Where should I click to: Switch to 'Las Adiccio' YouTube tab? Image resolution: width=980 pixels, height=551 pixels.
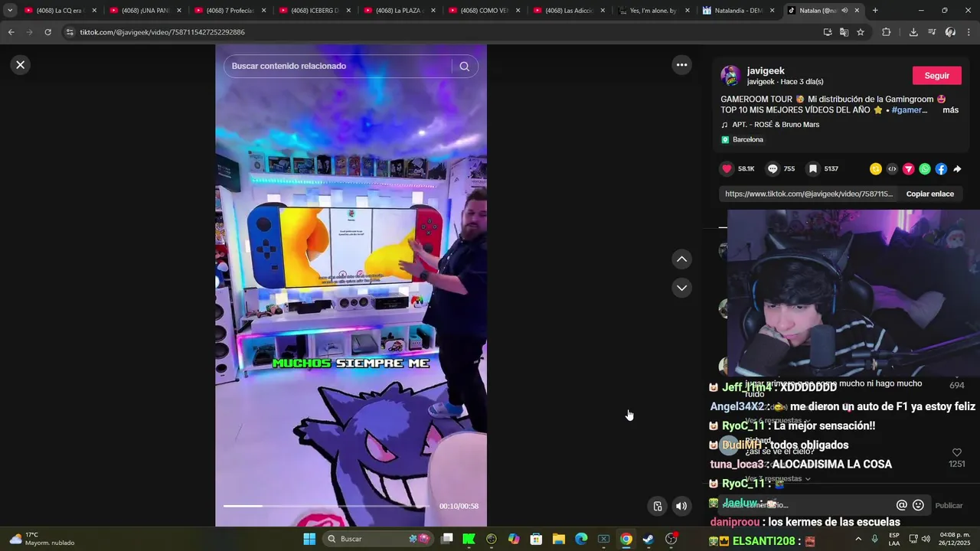[568, 11]
